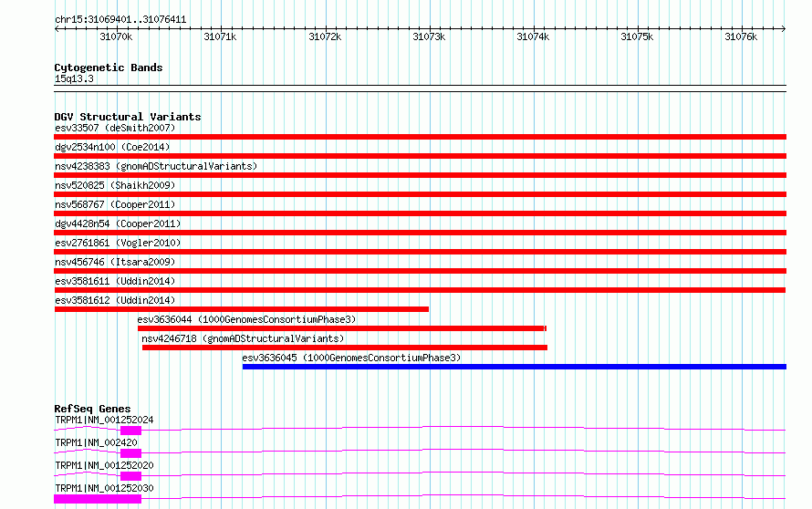Click the 31071k ruler tick label
Image resolution: width=812 pixels, height=509 pixels.
coord(220,36)
